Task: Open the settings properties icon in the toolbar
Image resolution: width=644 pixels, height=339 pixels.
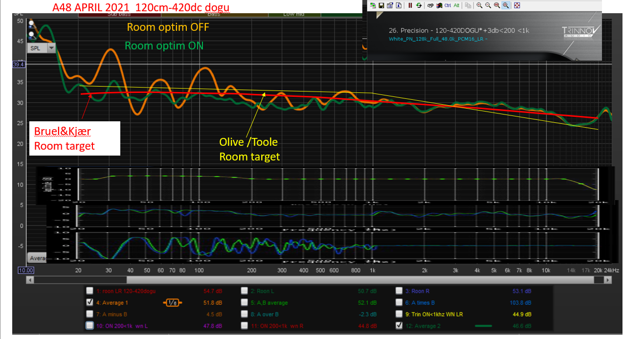Action: tap(390, 5)
